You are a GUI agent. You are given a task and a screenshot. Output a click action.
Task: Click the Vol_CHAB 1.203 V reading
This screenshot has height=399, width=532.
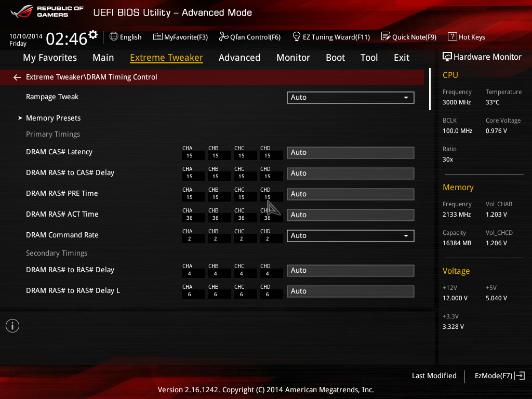pos(496,215)
